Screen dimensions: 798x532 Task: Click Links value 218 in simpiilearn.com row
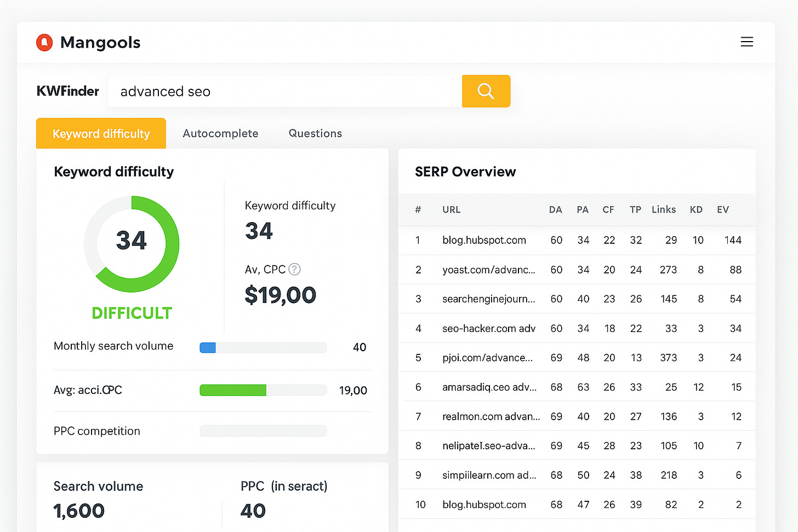[669, 475]
